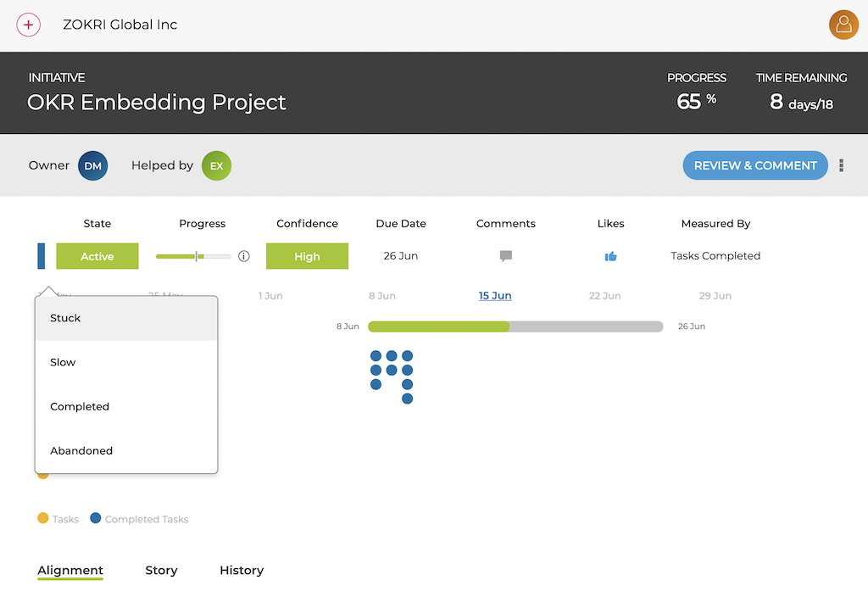
Task: Open the three-dot more options menu
Action: click(841, 165)
